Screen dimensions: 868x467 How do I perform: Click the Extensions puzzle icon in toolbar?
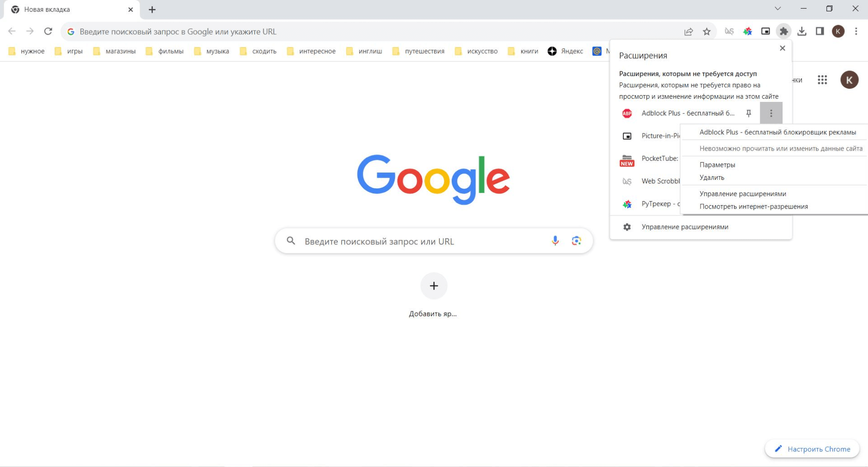783,31
